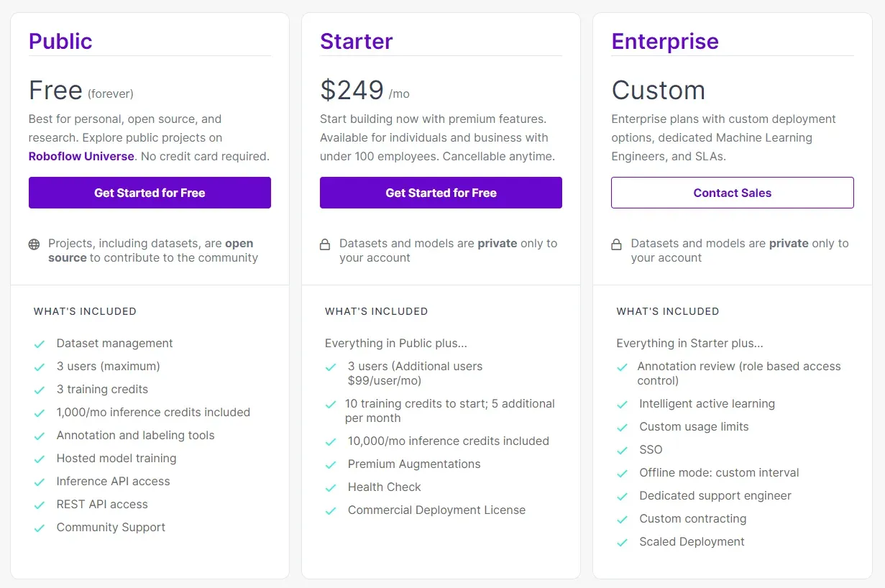The image size is (885, 588).
Task: Click checkmark beside Dataset management
Action: [40, 344]
